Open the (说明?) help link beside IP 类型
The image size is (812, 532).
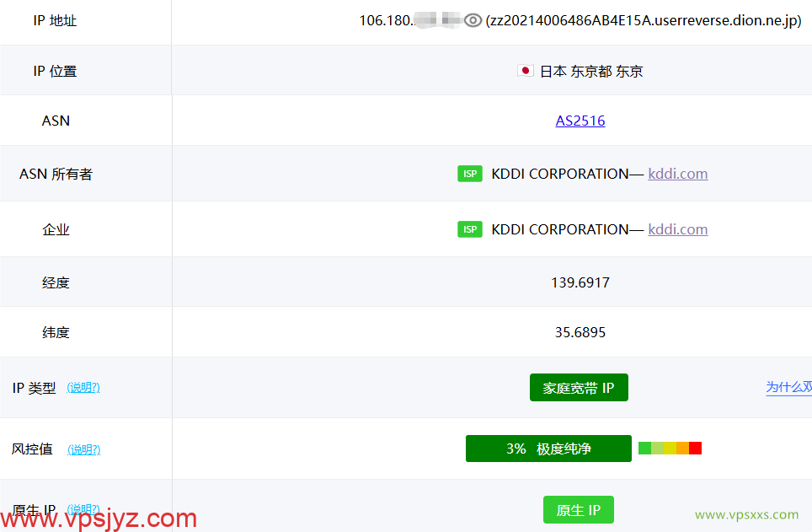pyautogui.click(x=84, y=387)
